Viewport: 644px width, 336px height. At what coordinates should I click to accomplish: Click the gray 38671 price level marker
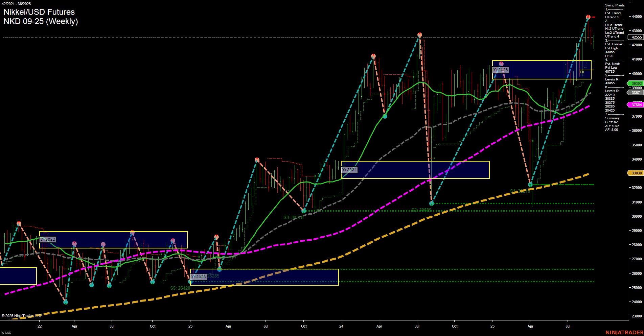point(636,93)
